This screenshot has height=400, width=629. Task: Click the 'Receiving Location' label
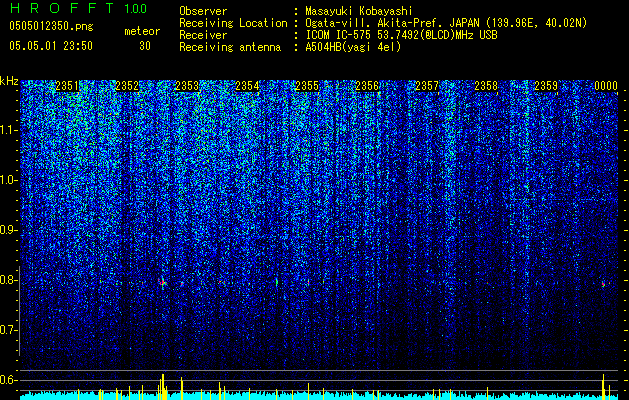click(x=233, y=23)
